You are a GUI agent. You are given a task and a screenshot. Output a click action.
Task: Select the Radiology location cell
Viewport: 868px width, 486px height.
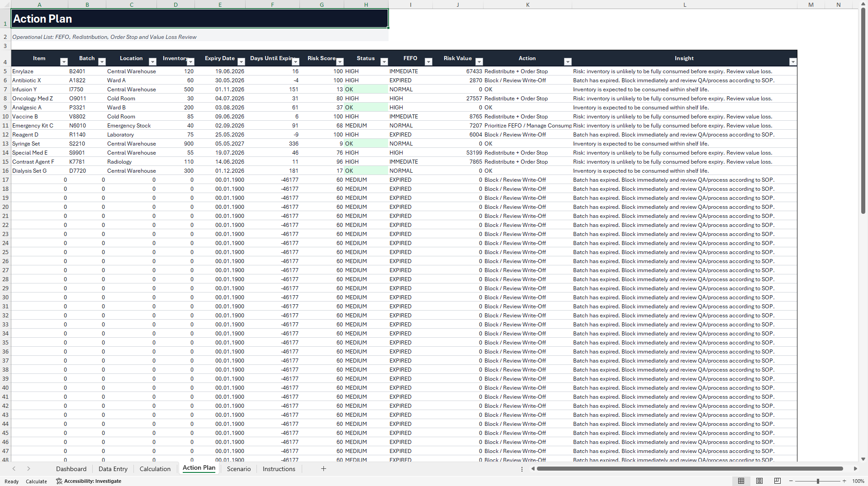[131, 161]
